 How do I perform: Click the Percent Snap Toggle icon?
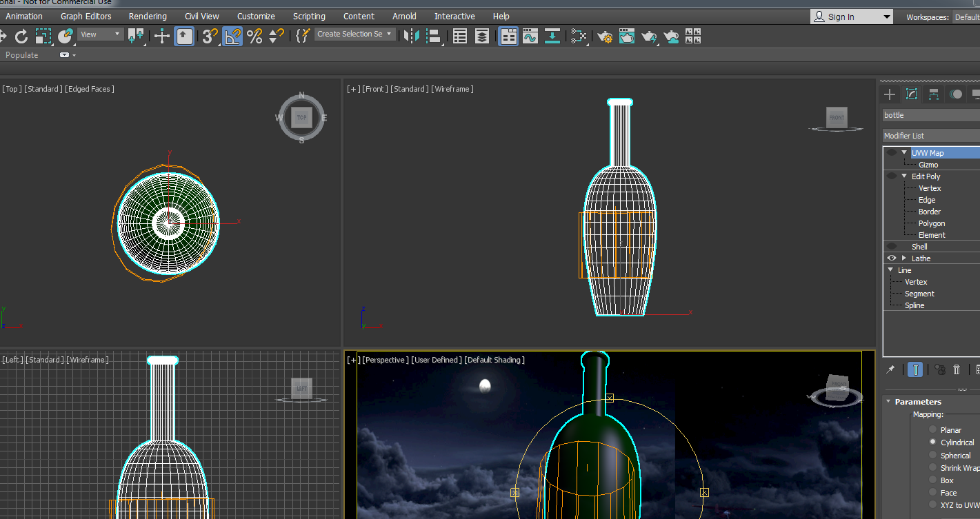[254, 36]
